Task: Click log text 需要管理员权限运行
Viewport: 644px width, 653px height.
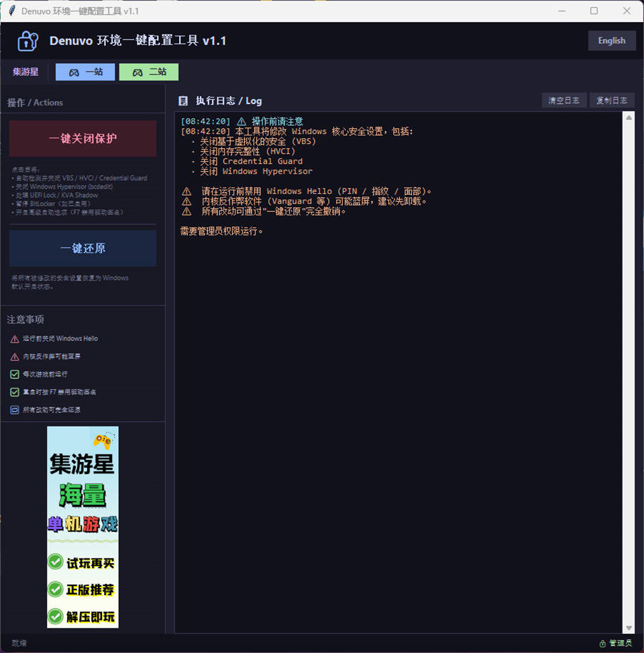Action: [x=221, y=231]
